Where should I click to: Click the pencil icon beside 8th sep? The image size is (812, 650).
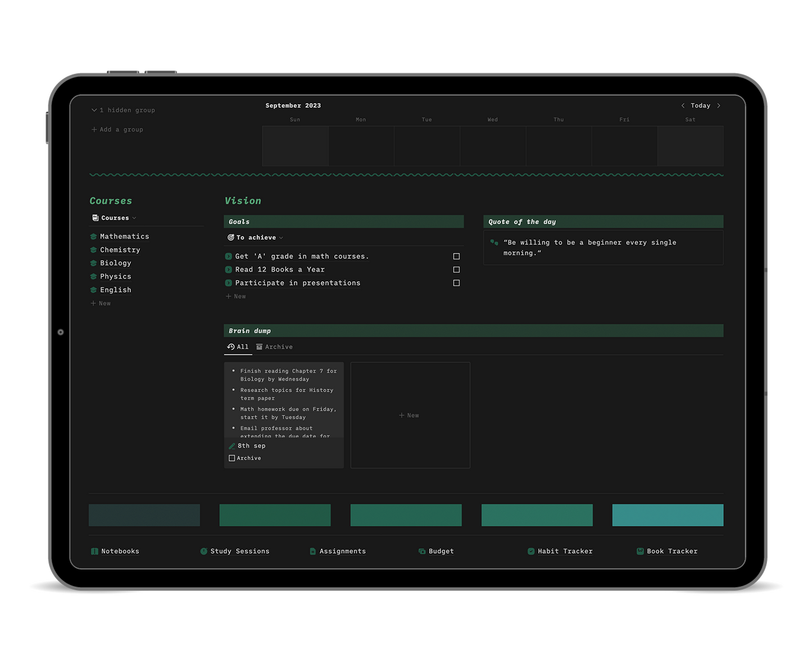232,446
